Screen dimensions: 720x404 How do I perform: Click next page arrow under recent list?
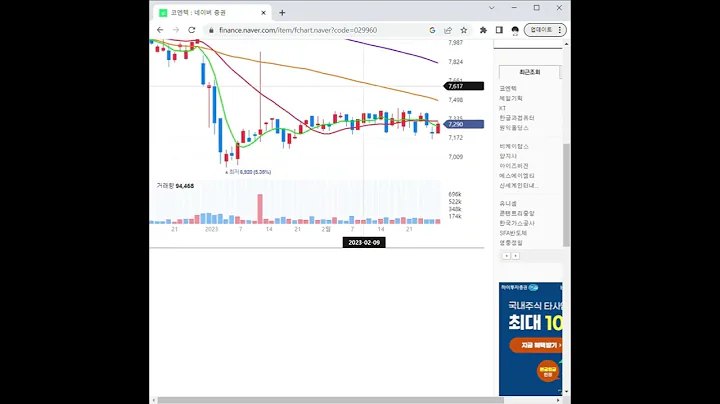click(x=516, y=256)
